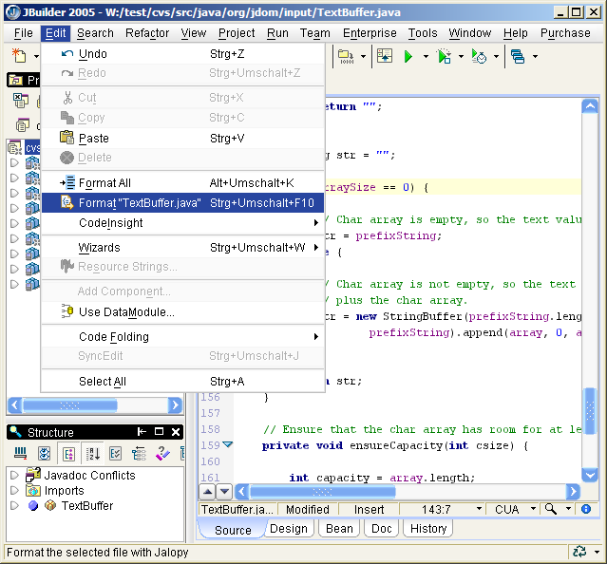Screen dimensions: 607x564
Task: Select Format "TextBuffer.java" menu entry
Action: [182, 203]
